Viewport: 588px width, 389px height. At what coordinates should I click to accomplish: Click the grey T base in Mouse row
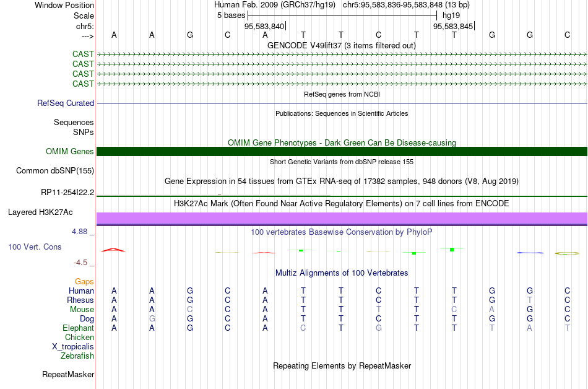[x=378, y=310]
